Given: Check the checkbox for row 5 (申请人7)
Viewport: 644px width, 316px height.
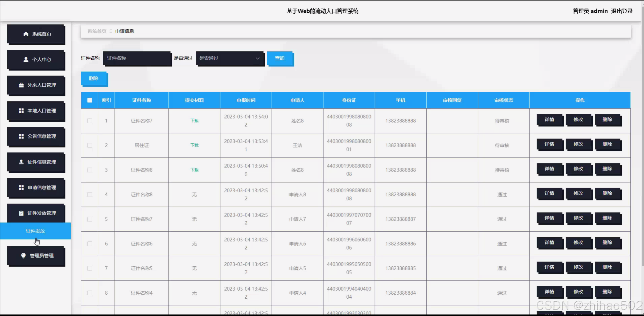Looking at the screenshot, I should (x=90, y=219).
